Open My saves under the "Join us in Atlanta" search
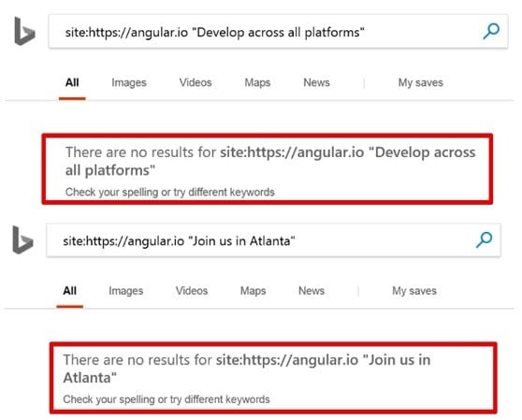Image resolution: width=522 pixels, height=420 pixels. pyautogui.click(x=414, y=291)
